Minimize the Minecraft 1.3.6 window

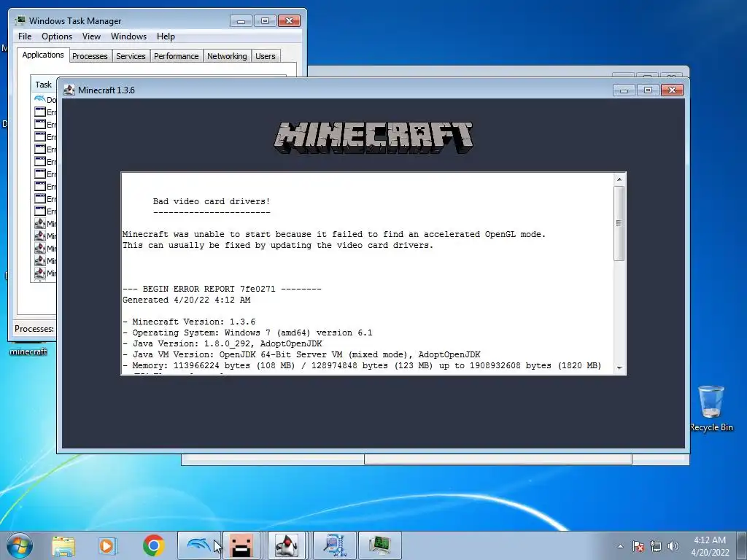624,90
